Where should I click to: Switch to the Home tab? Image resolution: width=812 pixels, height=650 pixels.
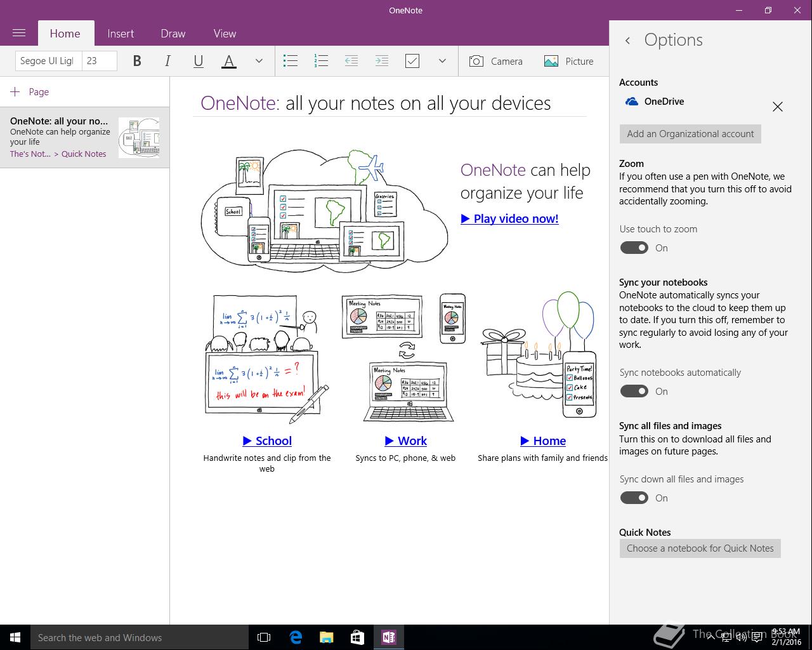(65, 34)
